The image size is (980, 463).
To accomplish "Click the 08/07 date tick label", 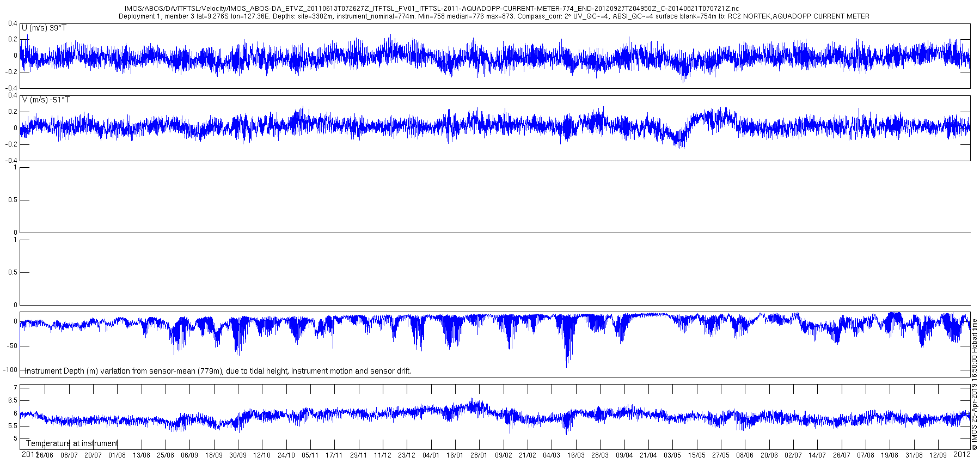I will point(69,455).
